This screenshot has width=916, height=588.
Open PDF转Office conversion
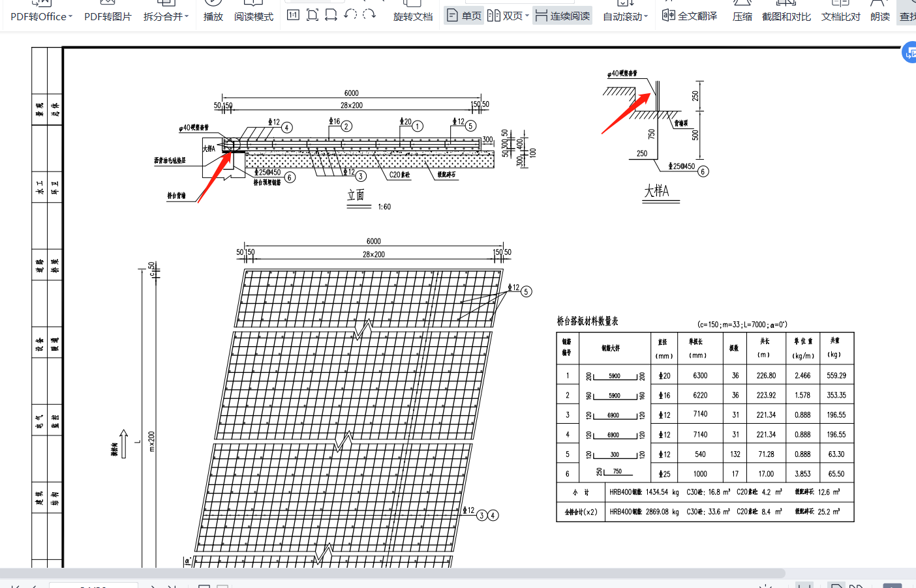(x=38, y=16)
